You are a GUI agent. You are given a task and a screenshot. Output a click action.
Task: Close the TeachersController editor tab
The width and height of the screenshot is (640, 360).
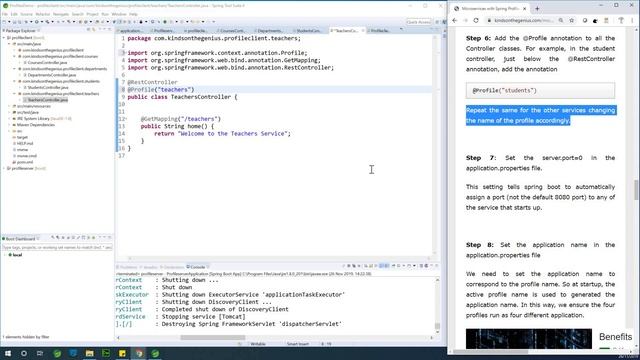(x=363, y=31)
